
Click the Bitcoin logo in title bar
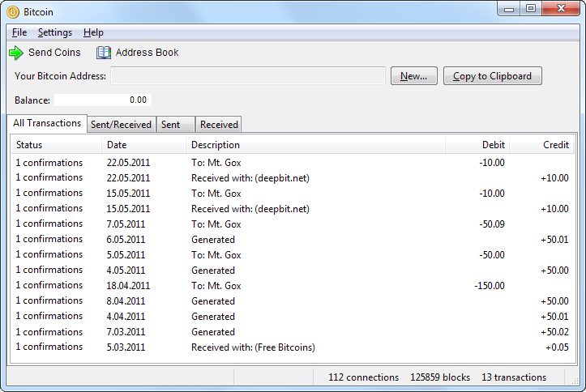pyautogui.click(x=13, y=12)
